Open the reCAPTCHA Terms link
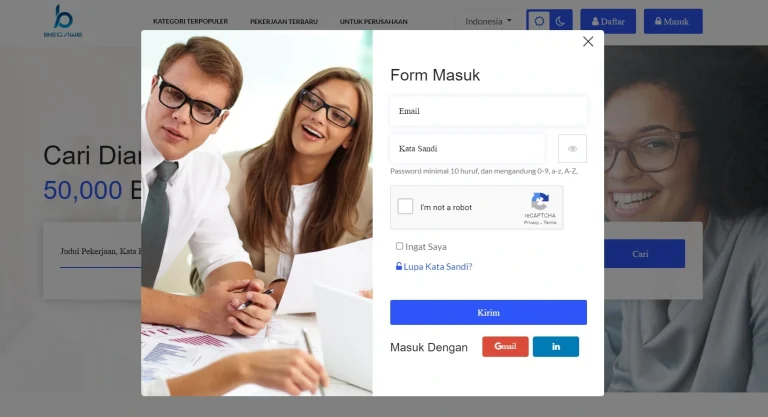Screen dimensions: 768x417 pyautogui.click(x=550, y=222)
